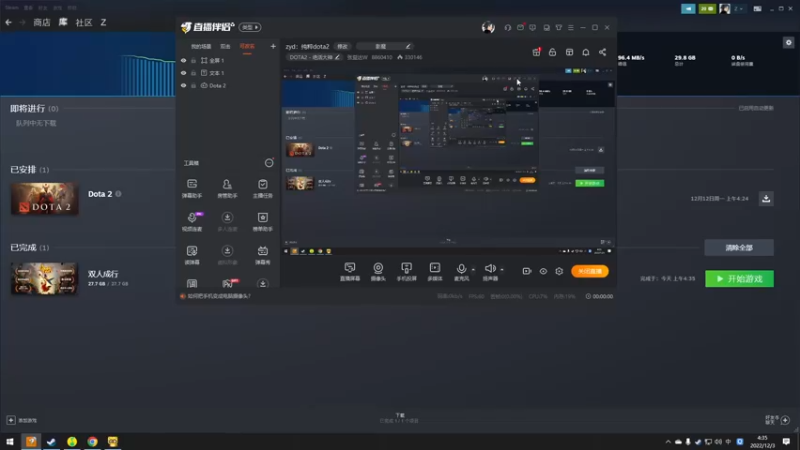The height and width of the screenshot is (450, 800).
Task: Open the Steam account name dropdown
Action: (738, 9)
